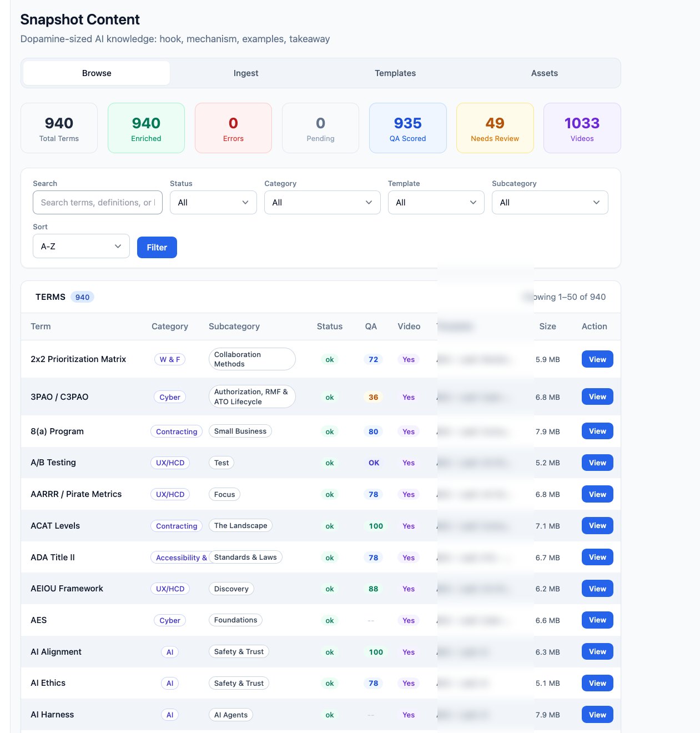
Task: Click the Term column header
Action: tap(41, 327)
